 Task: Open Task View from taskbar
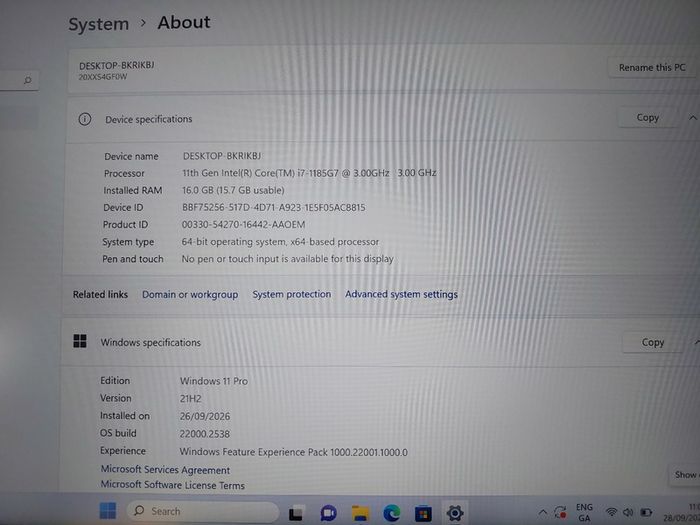[296, 513]
